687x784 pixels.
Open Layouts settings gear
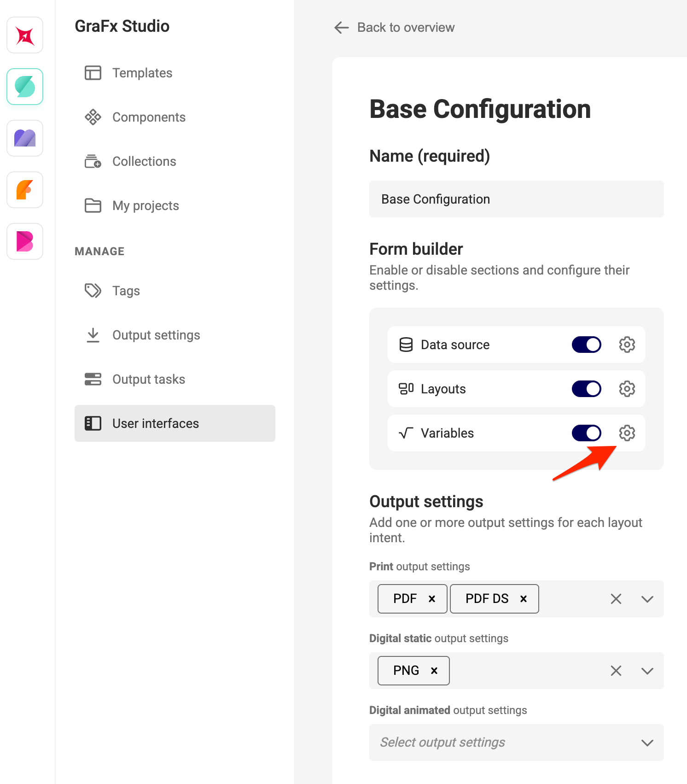click(x=627, y=389)
